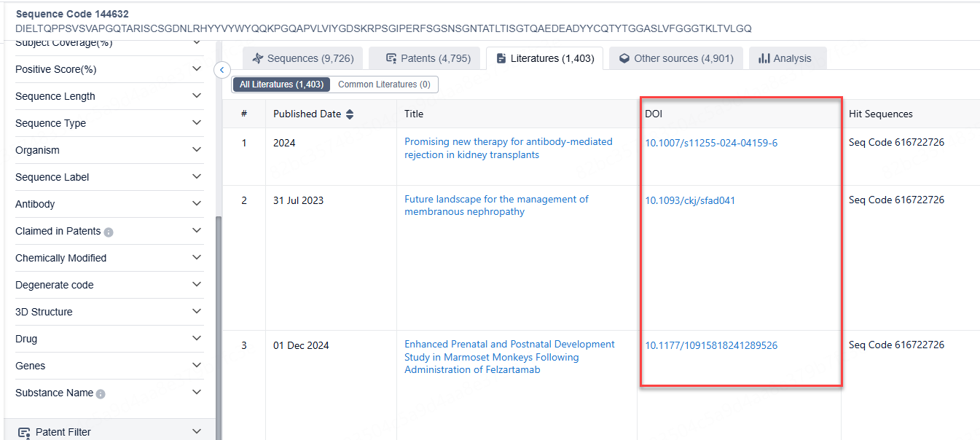
Task: Open the Felzartamab marmoset study title
Action: click(x=509, y=357)
